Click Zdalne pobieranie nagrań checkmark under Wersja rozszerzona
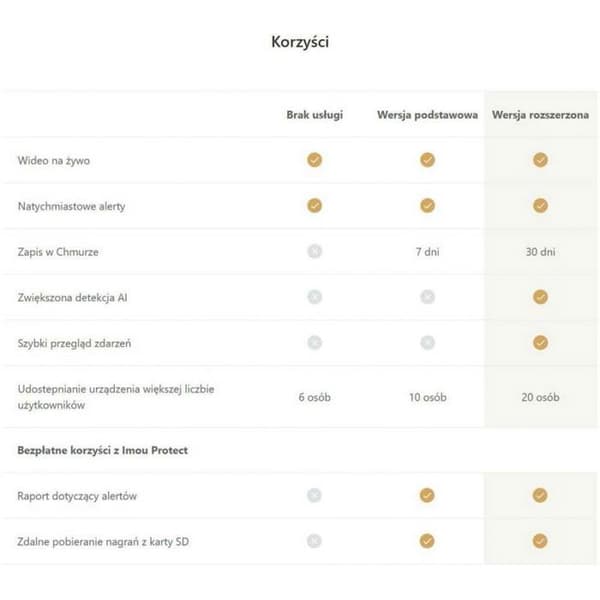The image size is (600, 600). click(x=540, y=541)
